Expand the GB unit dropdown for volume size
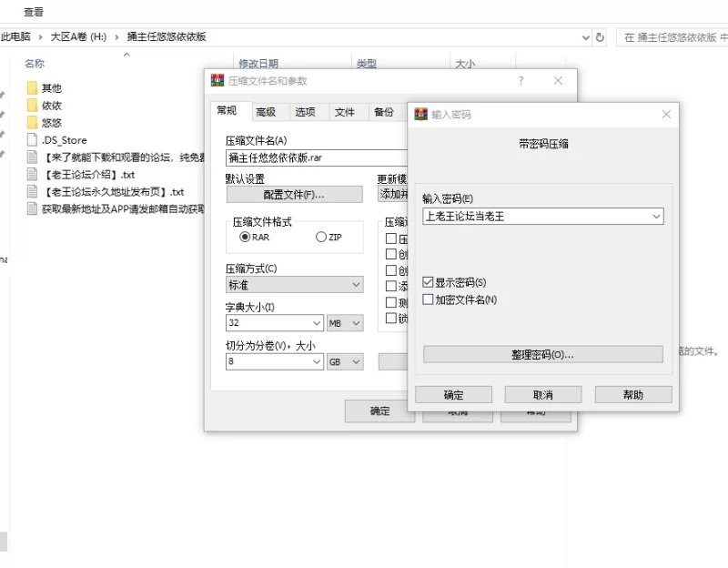The image size is (728, 568). coord(356,361)
